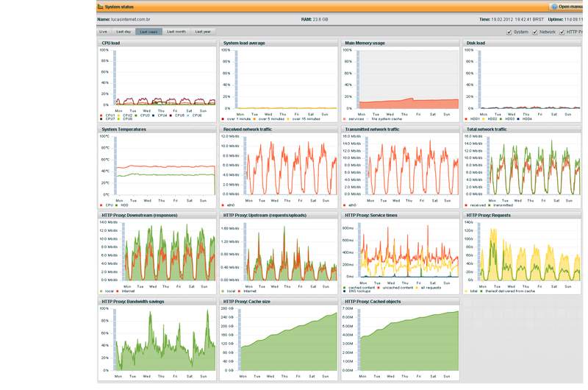Viewport: 588px width, 390px height.
Task: Click the HTTP Proxy: Service times header
Action: (x=400, y=216)
